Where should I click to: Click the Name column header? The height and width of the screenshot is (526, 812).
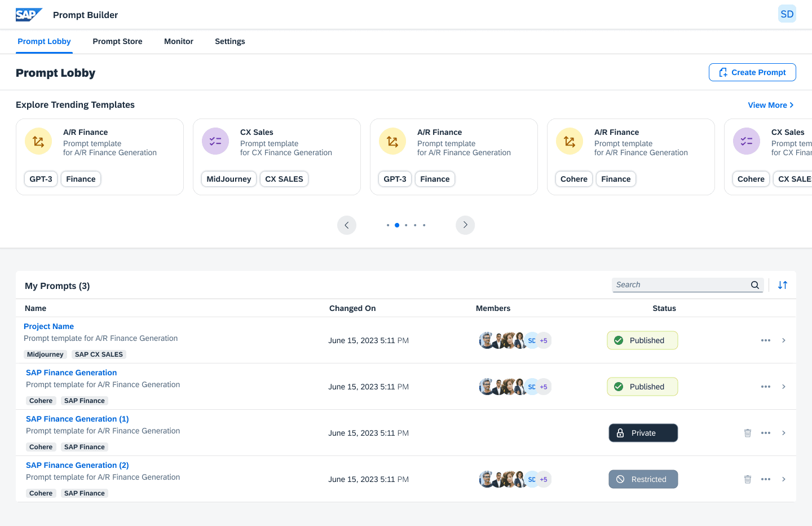pos(36,308)
